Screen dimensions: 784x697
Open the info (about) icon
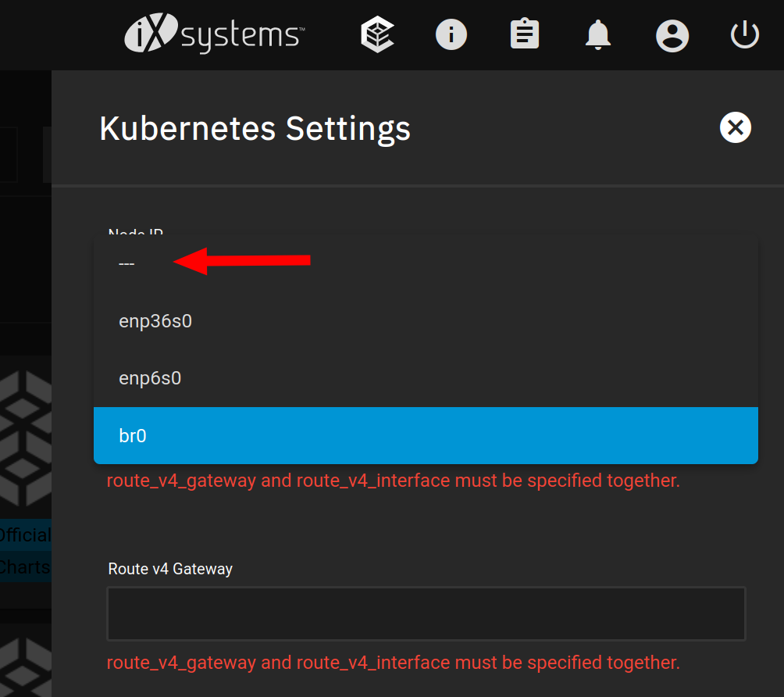click(451, 34)
